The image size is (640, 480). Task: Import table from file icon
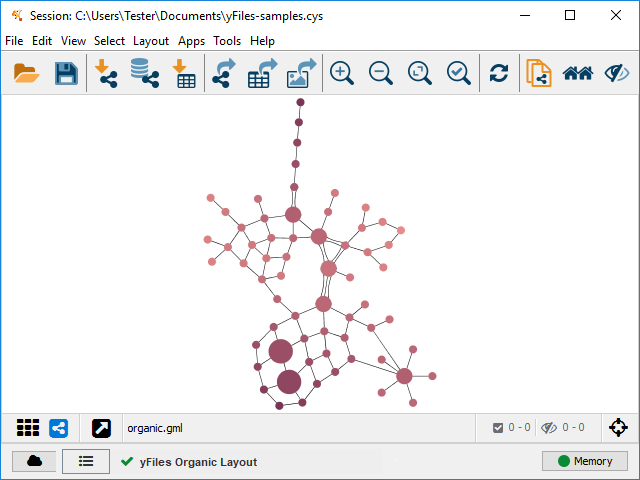click(184, 73)
